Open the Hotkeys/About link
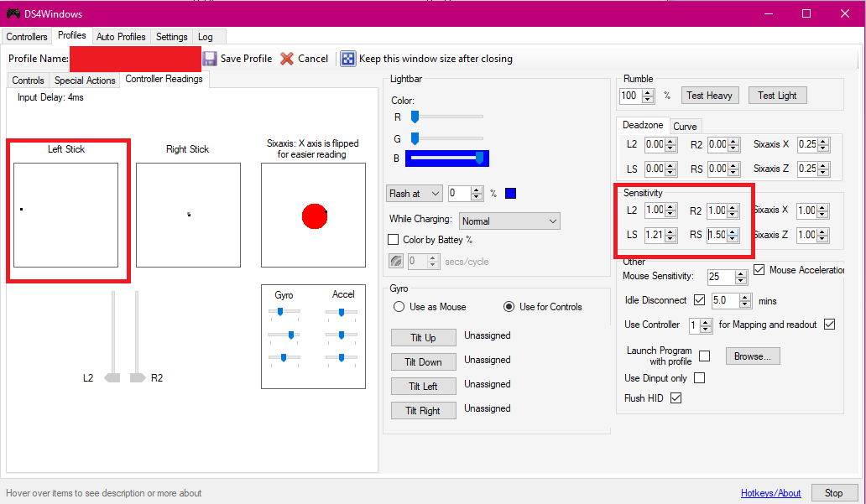This screenshot has width=866, height=504. point(770,493)
